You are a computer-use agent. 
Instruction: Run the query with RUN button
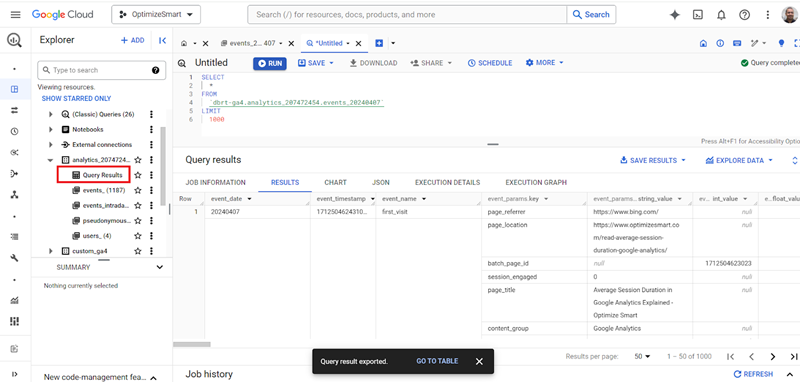pyautogui.click(x=270, y=63)
